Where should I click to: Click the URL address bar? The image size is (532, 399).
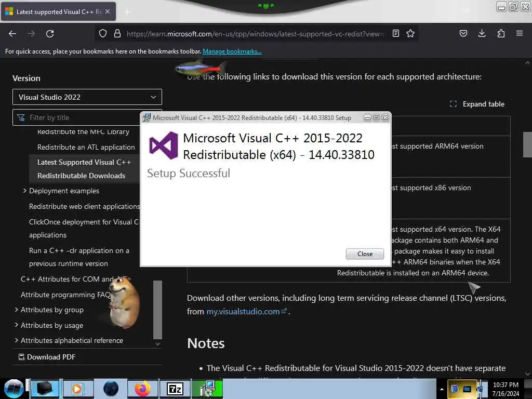click(256, 34)
